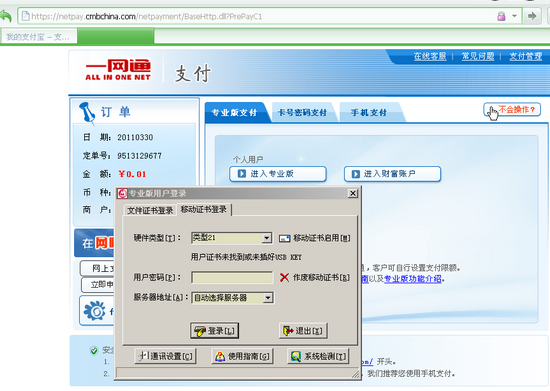Open the 常见问题 link

(478, 56)
